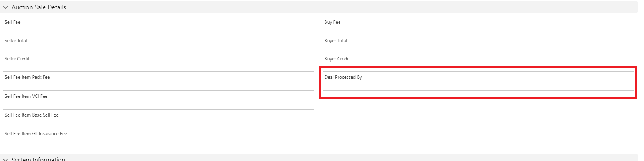The width and height of the screenshot is (644, 161).
Task: Click the empty value area below Deal Processed By
Action: (x=478, y=85)
